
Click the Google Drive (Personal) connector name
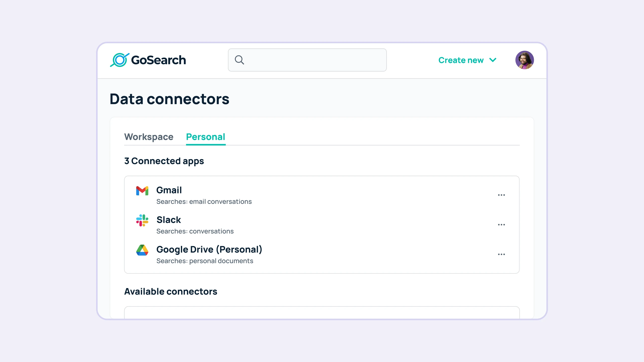click(209, 249)
